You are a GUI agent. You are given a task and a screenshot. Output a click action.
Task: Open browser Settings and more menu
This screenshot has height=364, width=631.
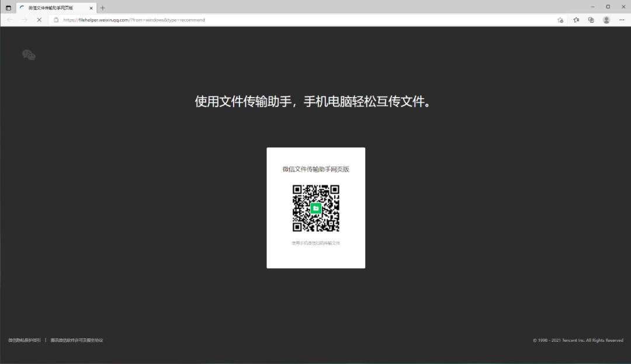[622, 20]
